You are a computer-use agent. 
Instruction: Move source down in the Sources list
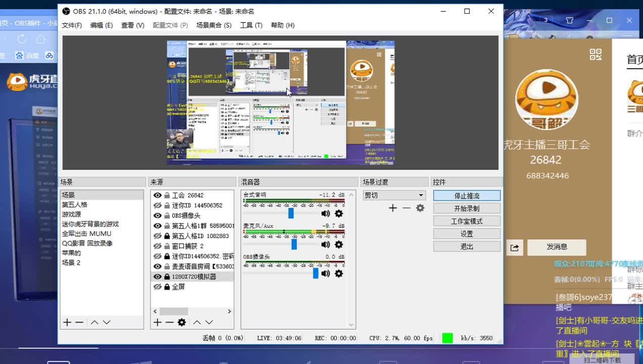pos(209,322)
